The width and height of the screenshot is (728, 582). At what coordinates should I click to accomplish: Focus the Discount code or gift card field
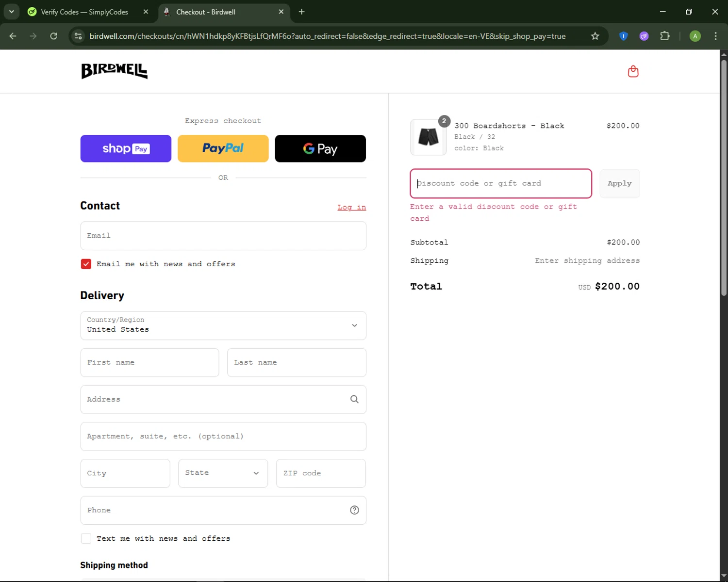(501, 183)
